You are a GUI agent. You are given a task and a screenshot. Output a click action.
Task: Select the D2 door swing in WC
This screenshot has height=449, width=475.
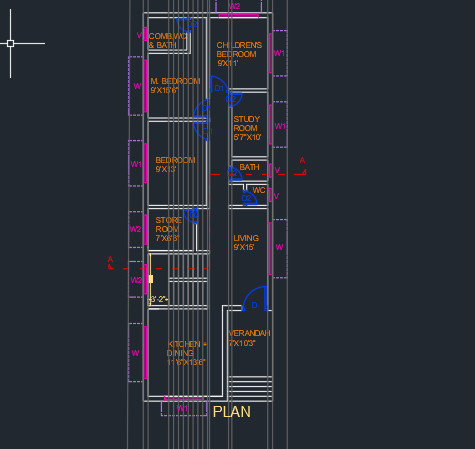[249, 198]
